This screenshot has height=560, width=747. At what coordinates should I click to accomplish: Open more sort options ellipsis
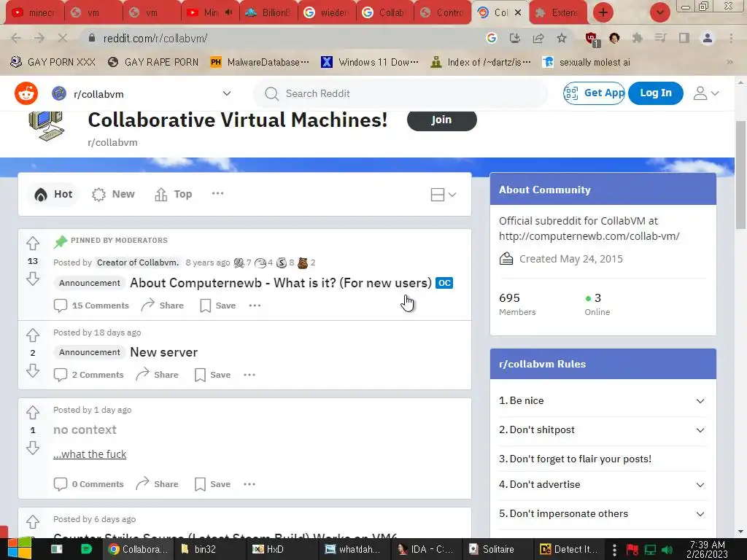click(217, 193)
